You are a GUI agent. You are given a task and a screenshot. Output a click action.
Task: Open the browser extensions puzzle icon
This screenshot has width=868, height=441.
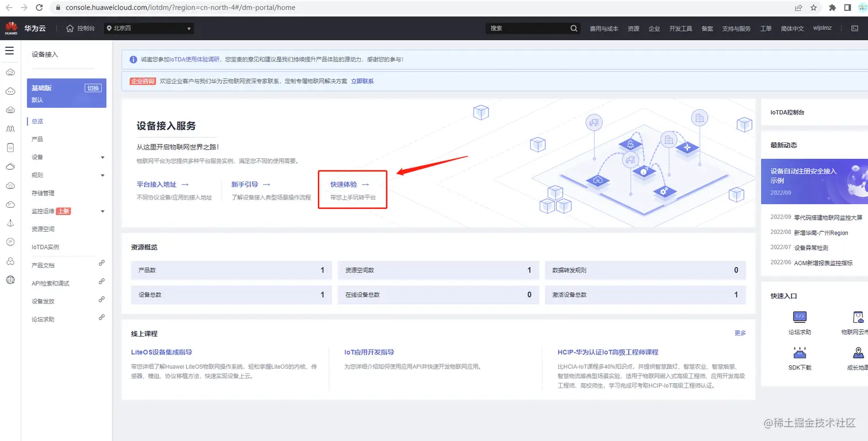click(832, 8)
